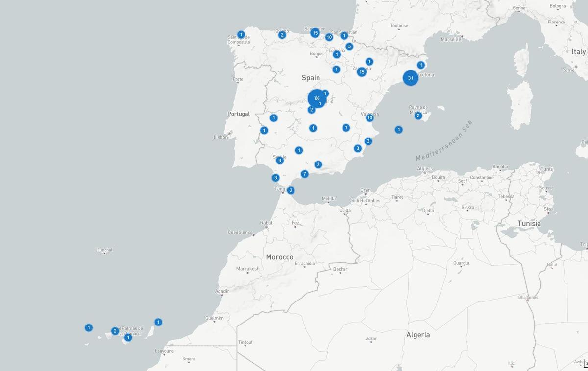Click the 10 cluster near Bilbao
Screen dimensions: 588x371
(328, 37)
